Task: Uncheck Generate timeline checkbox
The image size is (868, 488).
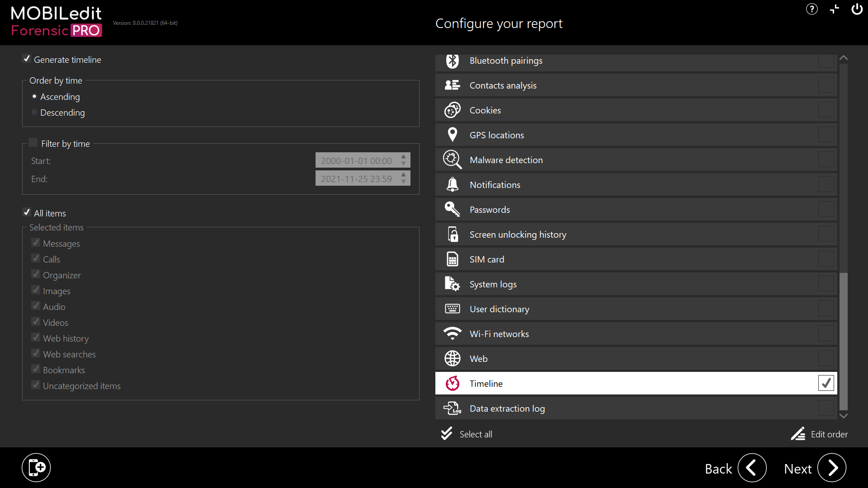Action: click(27, 59)
